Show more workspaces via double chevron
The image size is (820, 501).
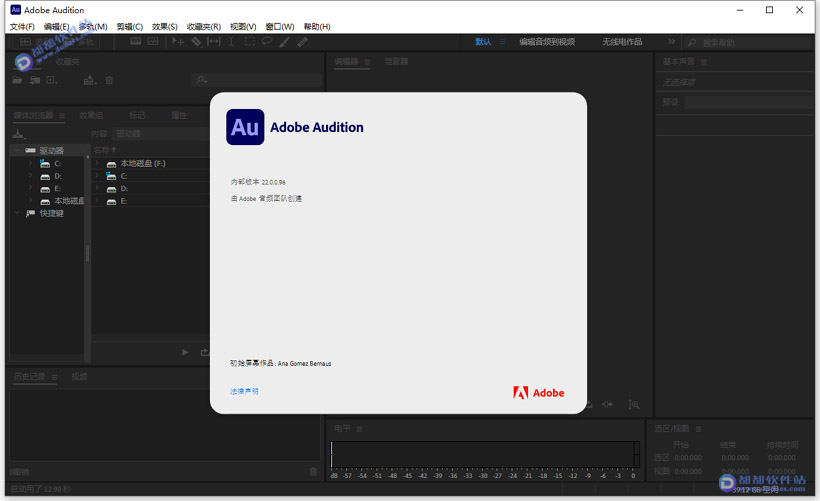[x=671, y=41]
